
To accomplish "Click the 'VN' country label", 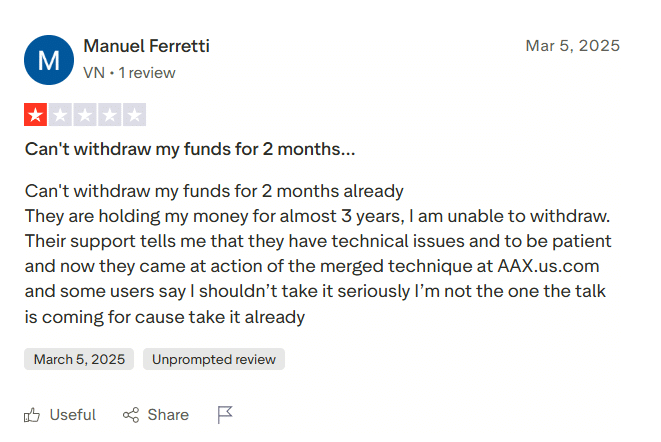I will tap(94, 72).
